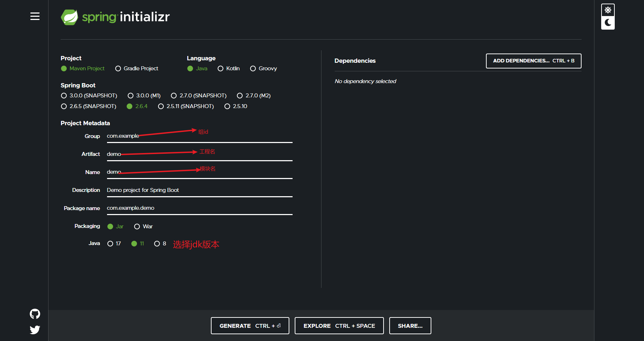This screenshot has width=644, height=341.
Task: Open the Twitter link icon
Action: (x=35, y=330)
